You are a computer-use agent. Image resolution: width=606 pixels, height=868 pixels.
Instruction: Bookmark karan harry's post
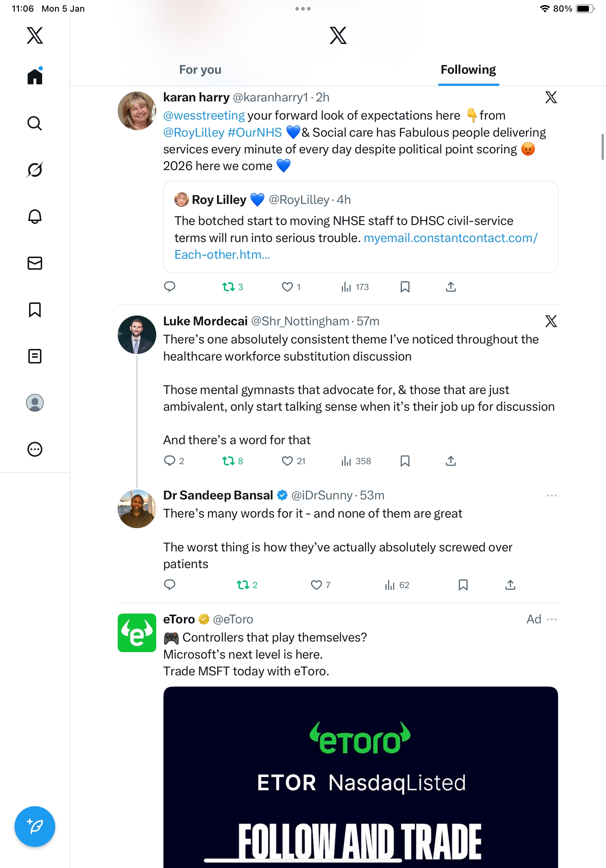[x=405, y=287]
